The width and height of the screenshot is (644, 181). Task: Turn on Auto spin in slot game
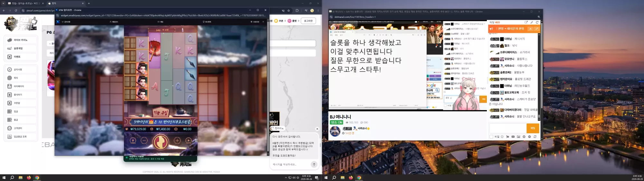click(188, 141)
